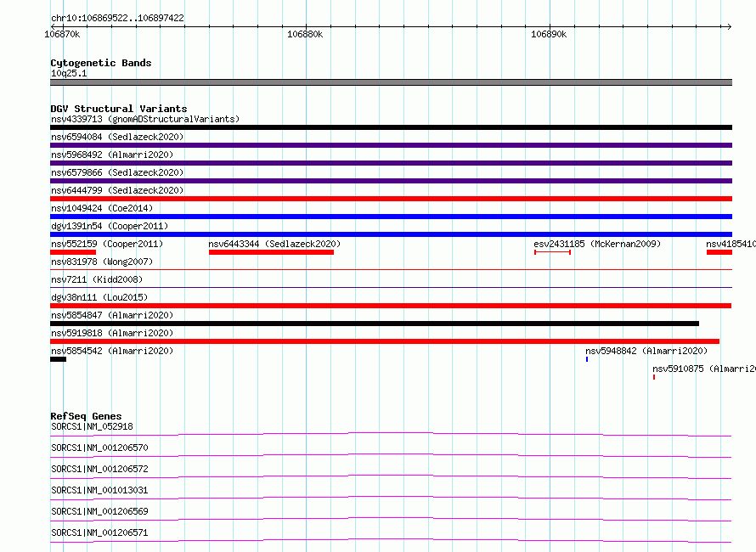
Task: Click the dgv38n111 (Lou2015) label
Action: pyautogui.click(x=99, y=297)
